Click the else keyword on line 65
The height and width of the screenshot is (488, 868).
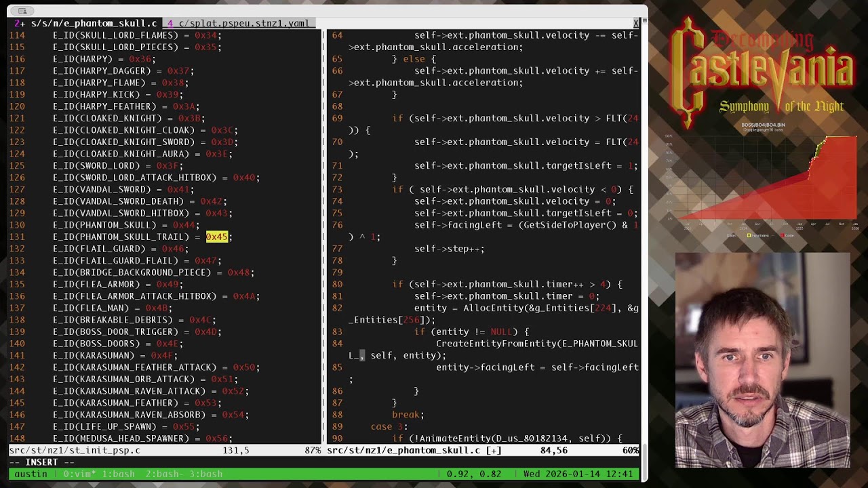click(414, 59)
